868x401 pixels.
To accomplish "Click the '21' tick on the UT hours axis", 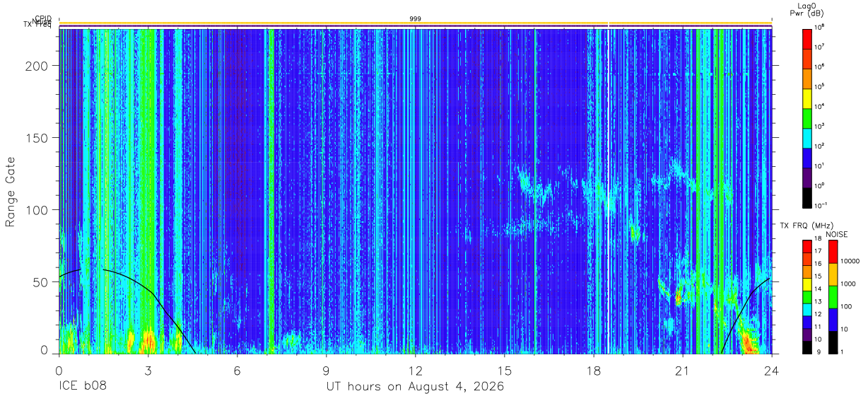I will (682, 369).
